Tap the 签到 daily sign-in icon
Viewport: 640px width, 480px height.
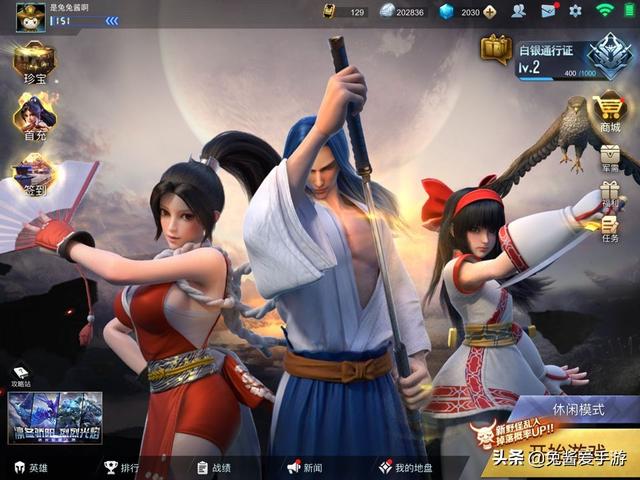(34, 175)
